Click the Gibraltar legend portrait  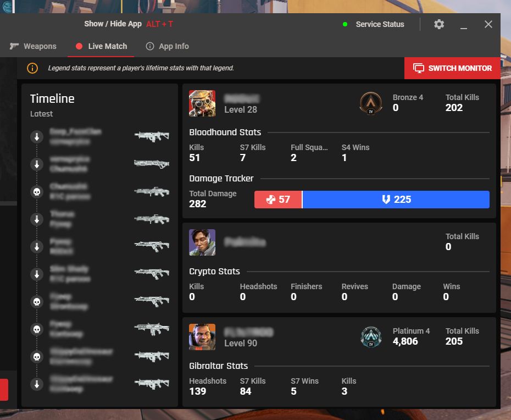tap(202, 337)
